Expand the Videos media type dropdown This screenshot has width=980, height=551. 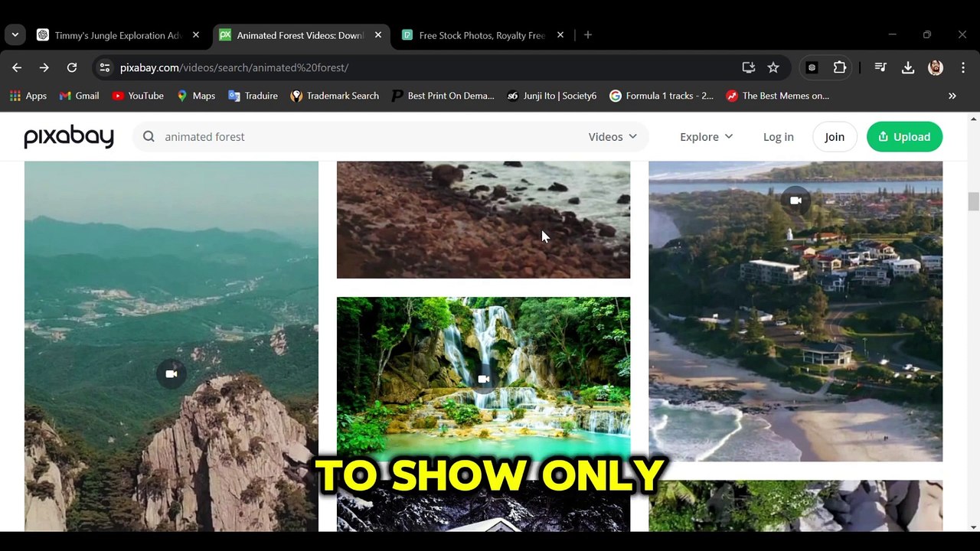click(x=612, y=136)
